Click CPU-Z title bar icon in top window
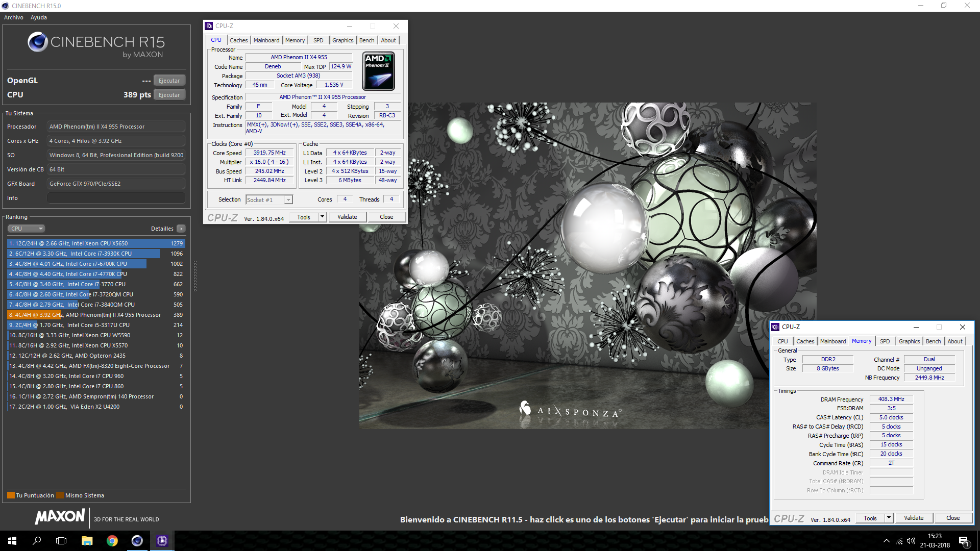This screenshot has width=980, height=551. click(x=209, y=26)
